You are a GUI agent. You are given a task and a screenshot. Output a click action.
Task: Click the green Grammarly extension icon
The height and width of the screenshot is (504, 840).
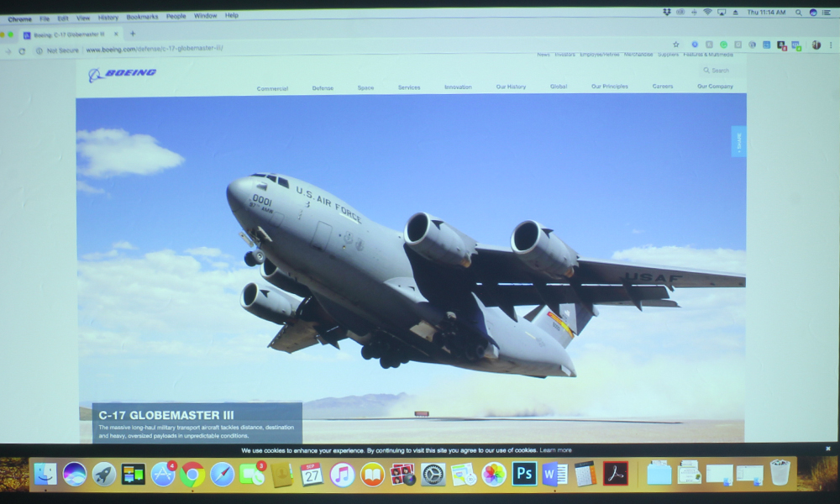723,45
